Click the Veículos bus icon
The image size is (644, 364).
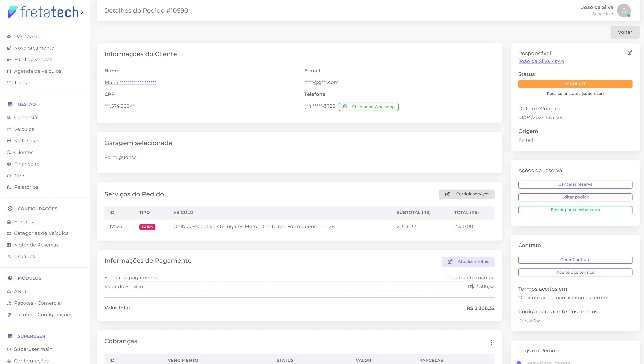(x=9, y=129)
